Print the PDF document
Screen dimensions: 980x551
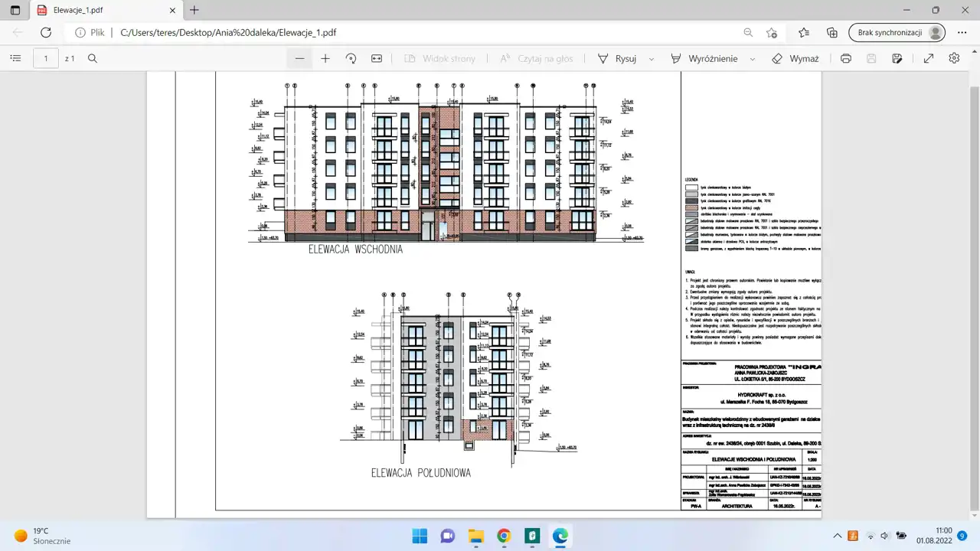click(x=846, y=58)
